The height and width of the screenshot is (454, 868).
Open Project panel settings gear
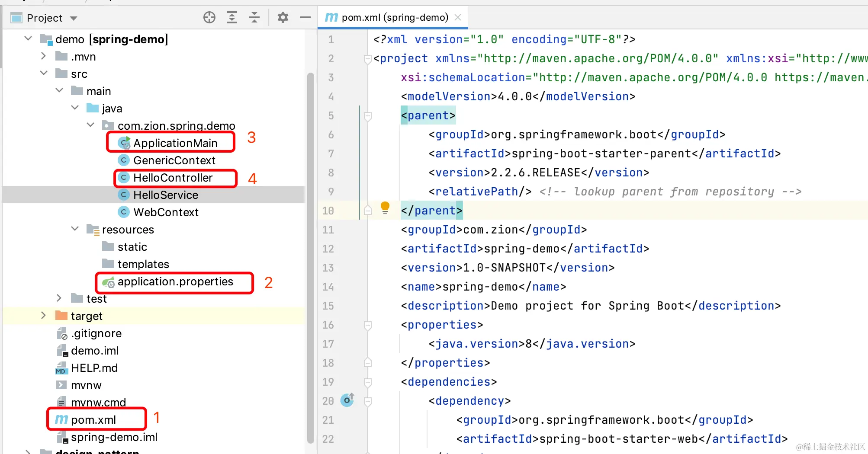pyautogui.click(x=283, y=18)
